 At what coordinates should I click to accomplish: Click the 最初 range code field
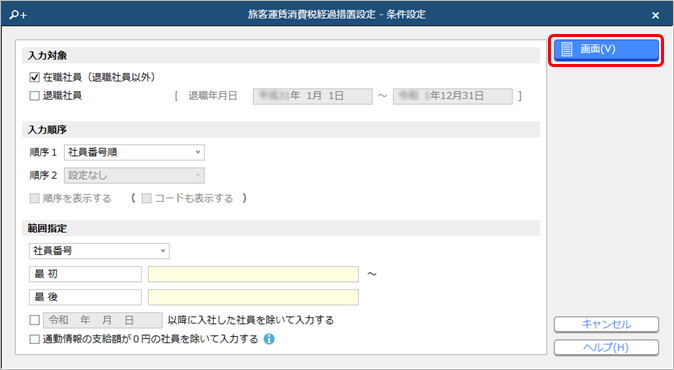click(85, 274)
